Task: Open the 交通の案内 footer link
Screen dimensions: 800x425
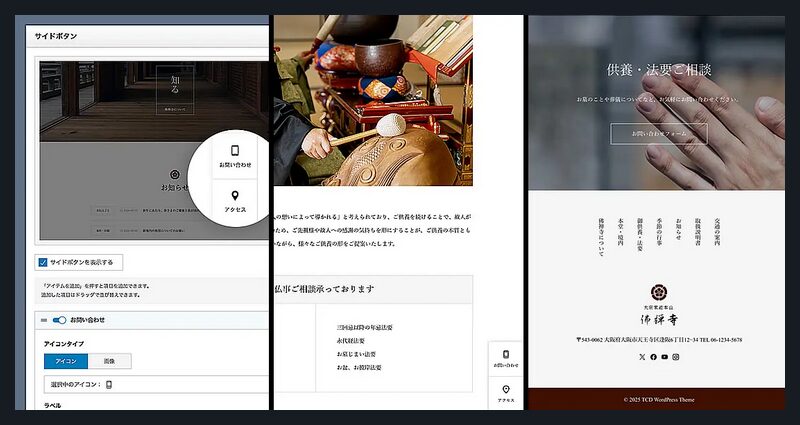Action: click(717, 232)
